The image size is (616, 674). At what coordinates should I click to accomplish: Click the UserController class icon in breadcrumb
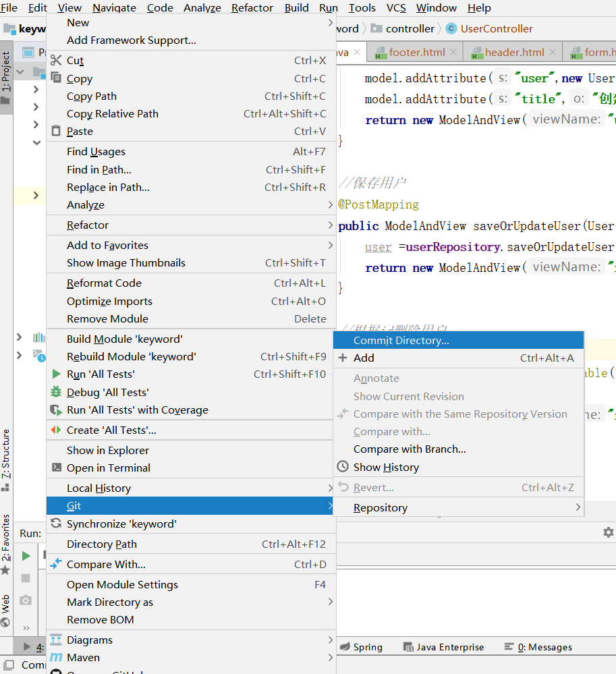click(x=451, y=28)
